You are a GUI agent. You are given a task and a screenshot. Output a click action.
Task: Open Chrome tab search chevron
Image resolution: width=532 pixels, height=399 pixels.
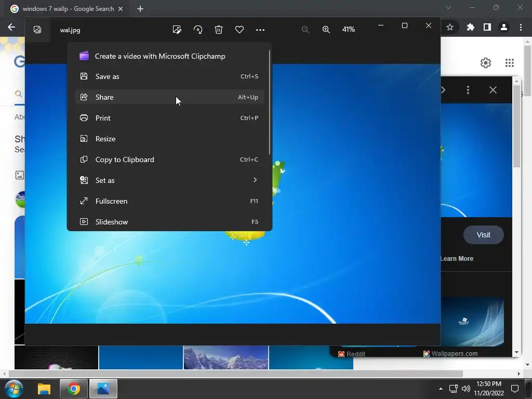[x=448, y=7]
